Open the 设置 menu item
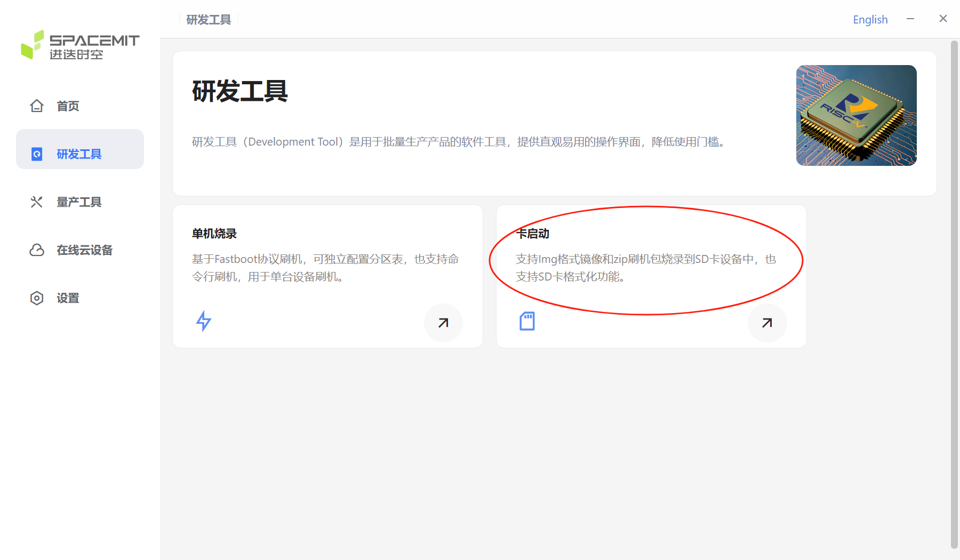The image size is (960, 560). tap(80, 298)
